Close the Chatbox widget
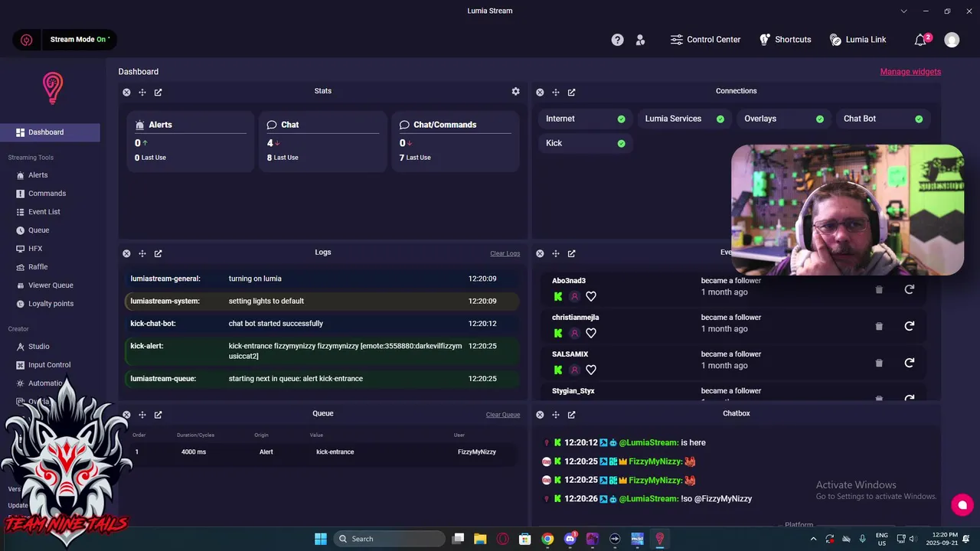 (540, 415)
